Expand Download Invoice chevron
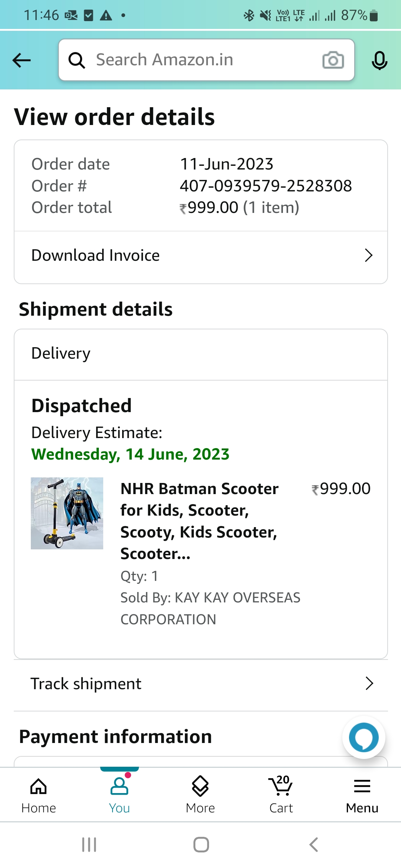The height and width of the screenshot is (868, 401). click(368, 255)
